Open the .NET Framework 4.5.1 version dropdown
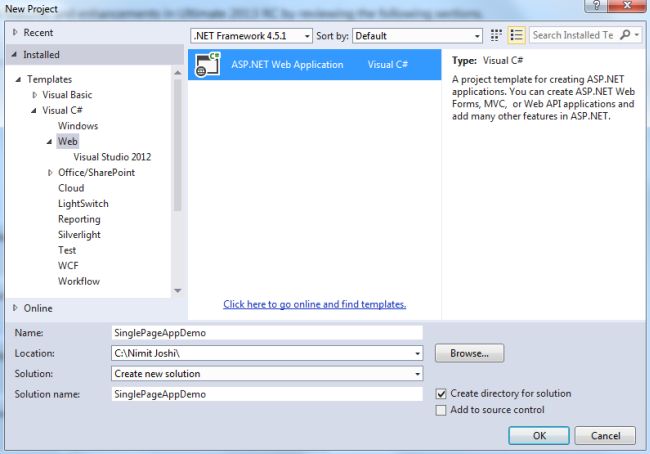 252,36
